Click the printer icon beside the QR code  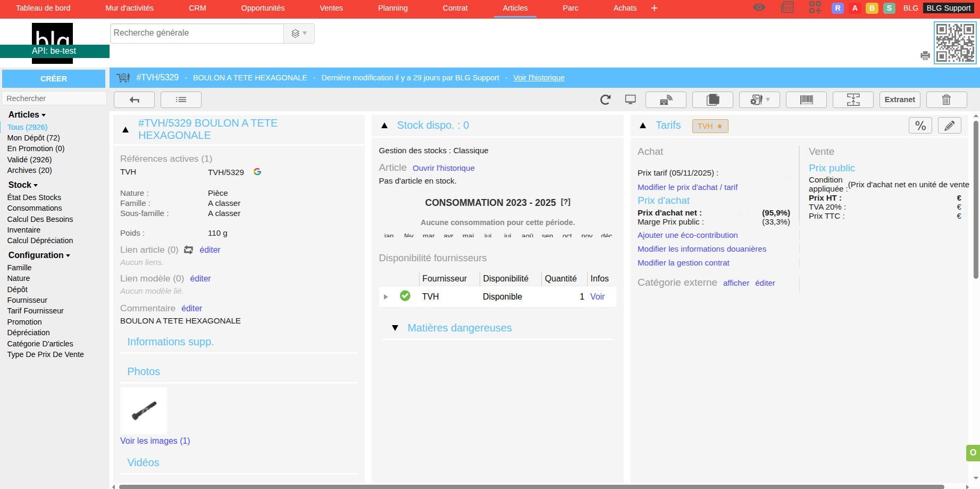pyautogui.click(x=925, y=56)
